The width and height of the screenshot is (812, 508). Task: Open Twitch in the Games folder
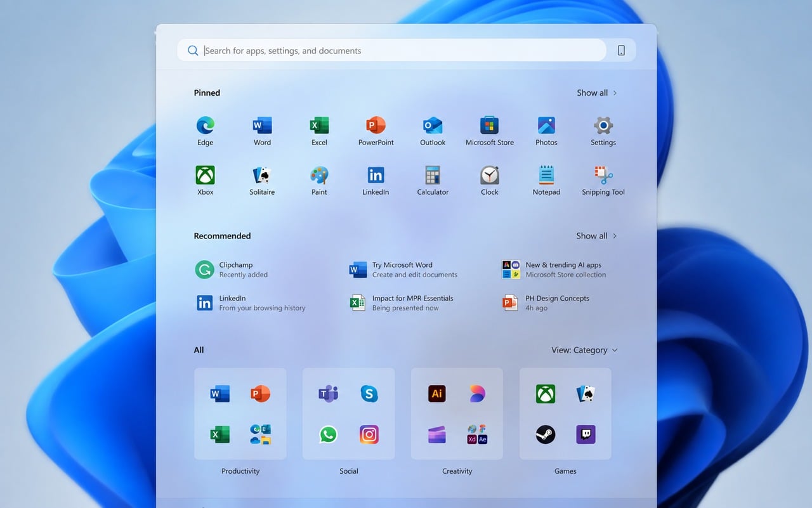tap(586, 434)
